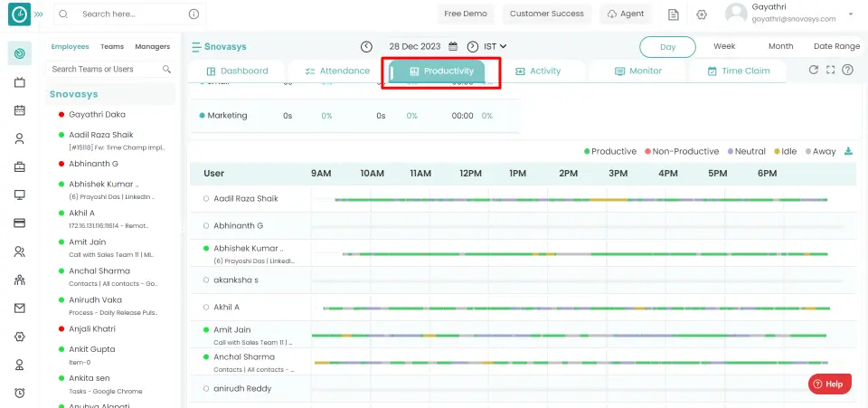Viewport: 868px width, 408px height.
Task: Toggle the Productive legend item
Action: coord(610,152)
